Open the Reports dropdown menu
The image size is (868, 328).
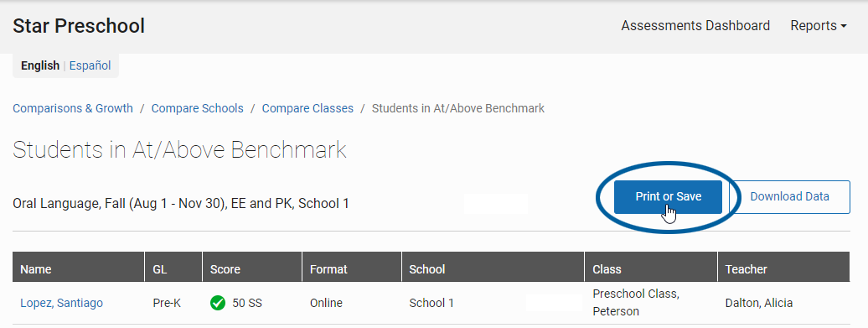pos(819,26)
